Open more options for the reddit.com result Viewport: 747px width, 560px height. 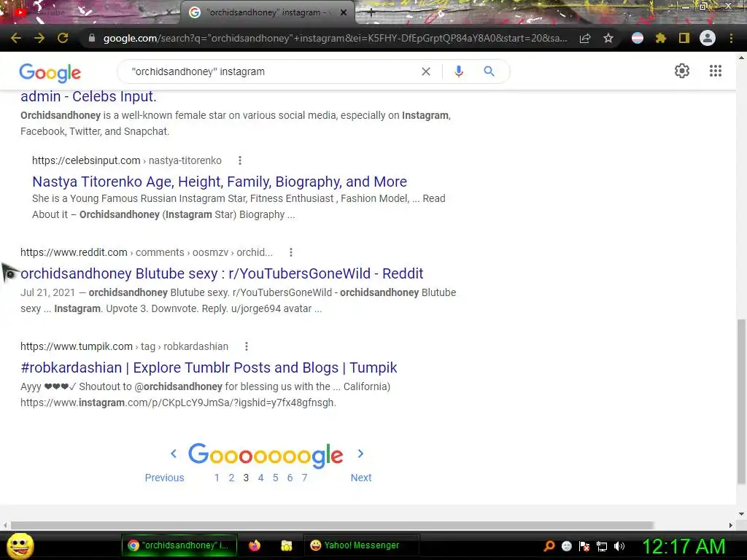click(291, 252)
